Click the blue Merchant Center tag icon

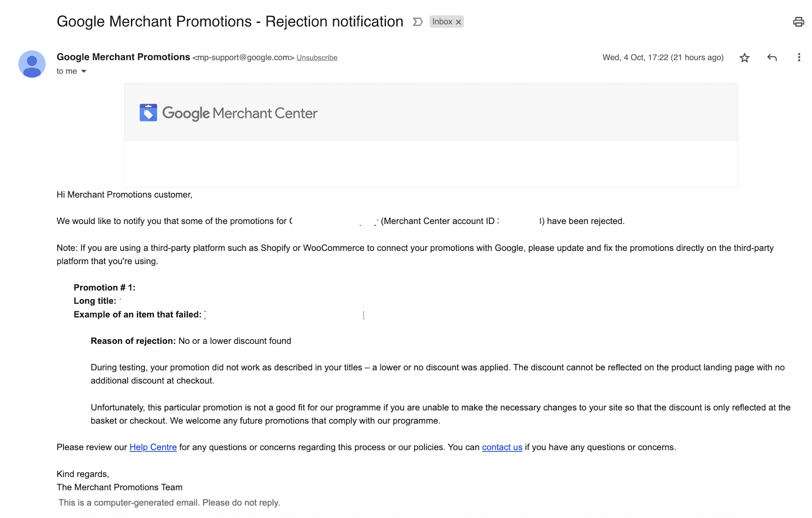pos(148,113)
